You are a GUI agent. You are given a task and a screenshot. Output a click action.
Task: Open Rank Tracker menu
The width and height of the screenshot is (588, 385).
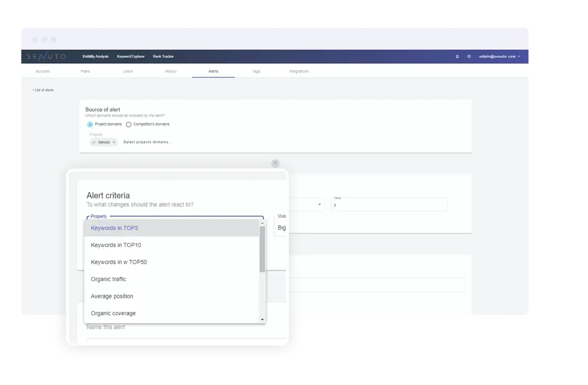[163, 57]
